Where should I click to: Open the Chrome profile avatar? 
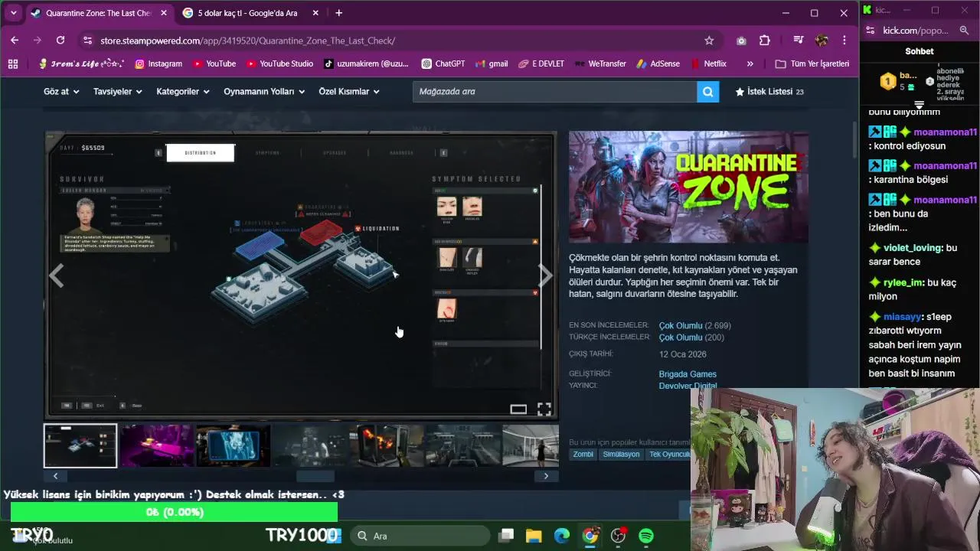822,41
